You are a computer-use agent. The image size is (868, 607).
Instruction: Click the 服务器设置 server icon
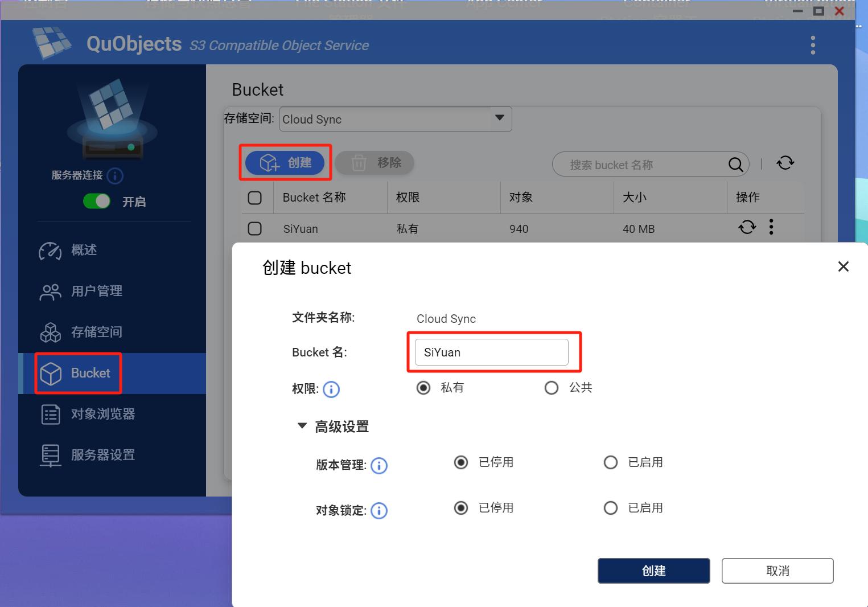point(50,456)
